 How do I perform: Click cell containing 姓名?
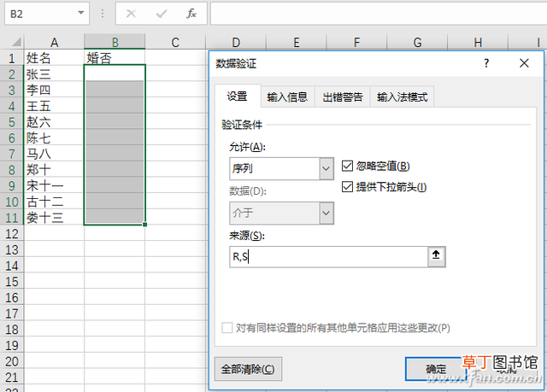coord(54,58)
